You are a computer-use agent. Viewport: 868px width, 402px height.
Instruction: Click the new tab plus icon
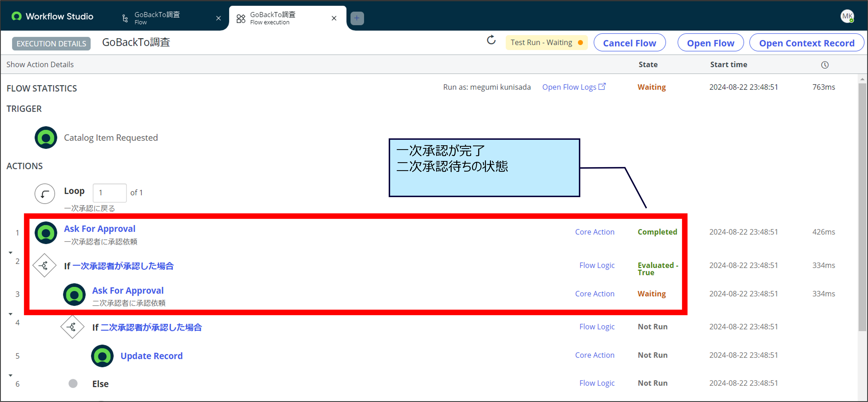coord(357,18)
